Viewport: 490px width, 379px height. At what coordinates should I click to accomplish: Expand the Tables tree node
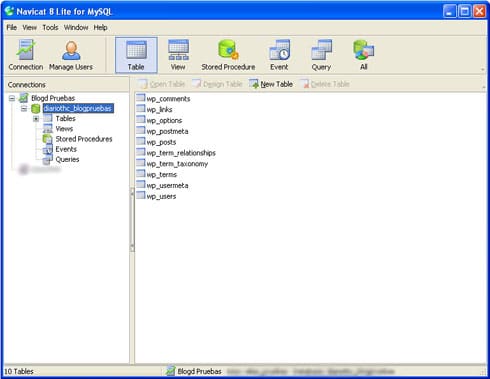(36, 119)
